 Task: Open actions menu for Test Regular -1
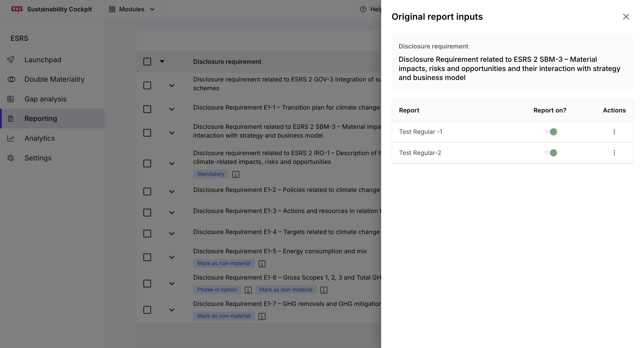click(x=614, y=132)
